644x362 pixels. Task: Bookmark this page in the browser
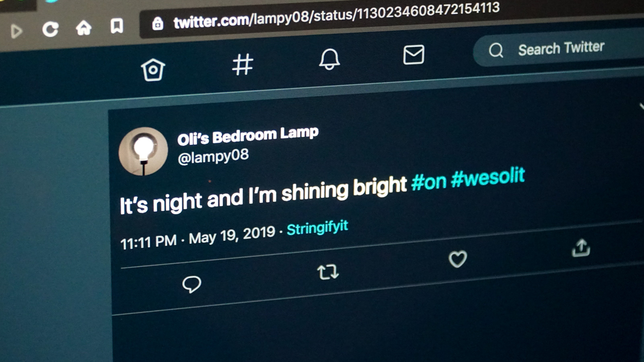pyautogui.click(x=117, y=26)
